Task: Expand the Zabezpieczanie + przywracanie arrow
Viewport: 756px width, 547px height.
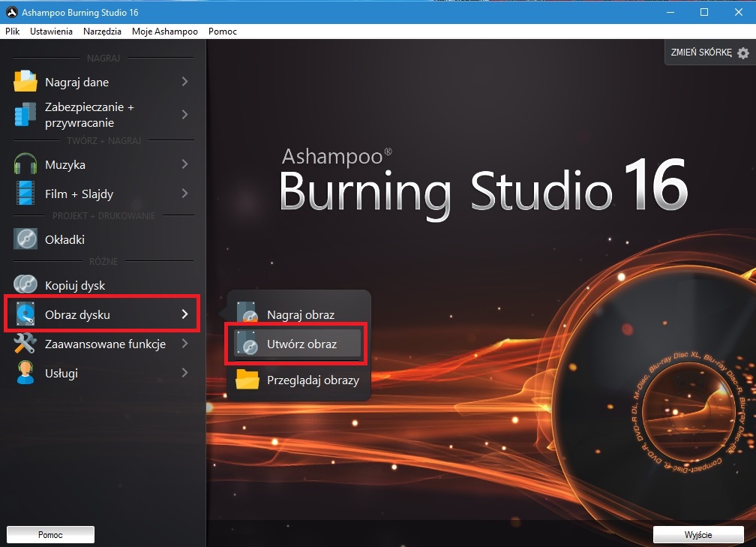Action: click(x=184, y=114)
